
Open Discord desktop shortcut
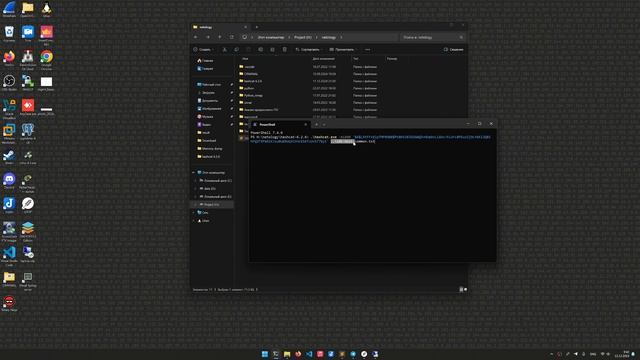click(9, 181)
